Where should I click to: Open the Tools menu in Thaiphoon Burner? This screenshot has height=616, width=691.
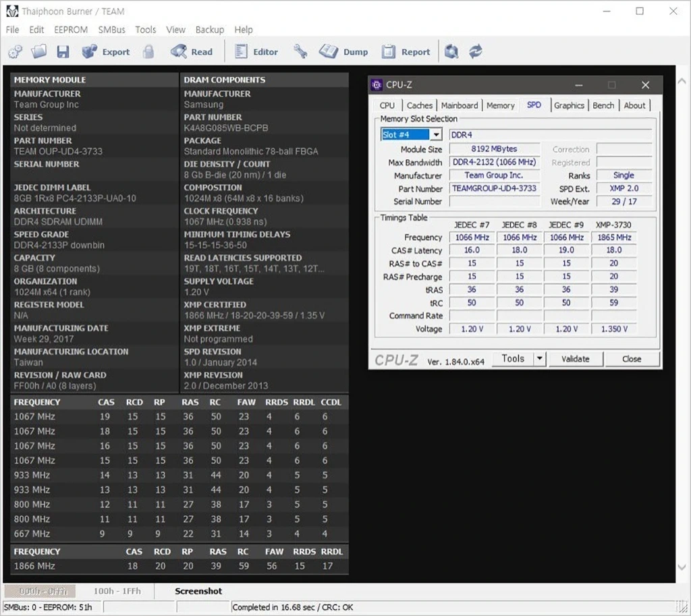pyautogui.click(x=146, y=30)
